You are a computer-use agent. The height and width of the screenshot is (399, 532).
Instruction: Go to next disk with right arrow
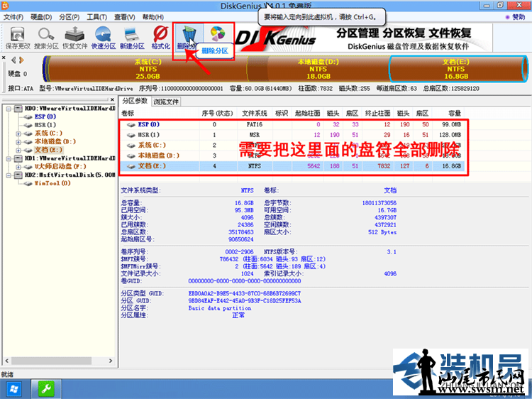(x=21, y=60)
